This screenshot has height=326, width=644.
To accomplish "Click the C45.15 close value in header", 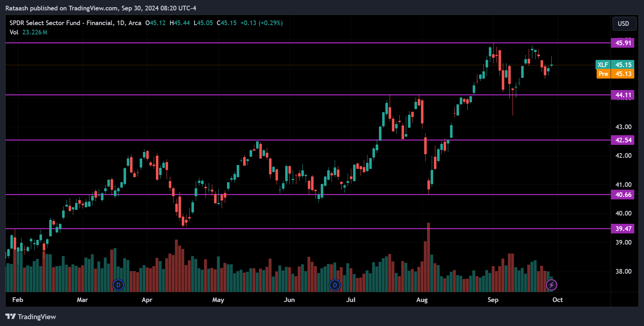I will (227, 23).
